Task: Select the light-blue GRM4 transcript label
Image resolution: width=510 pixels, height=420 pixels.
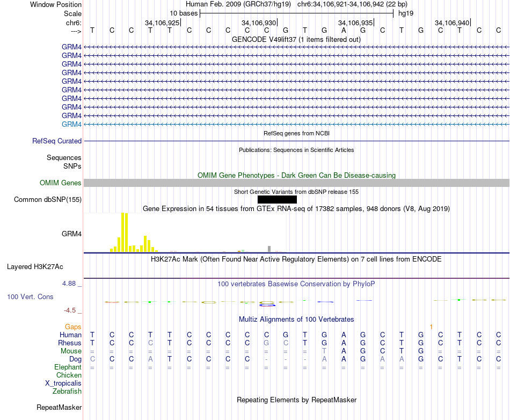Action: pos(71,124)
